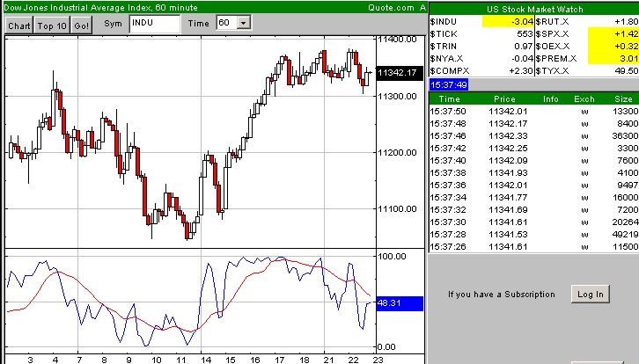Select the $PREM.X symbol in Market Watch

point(556,59)
